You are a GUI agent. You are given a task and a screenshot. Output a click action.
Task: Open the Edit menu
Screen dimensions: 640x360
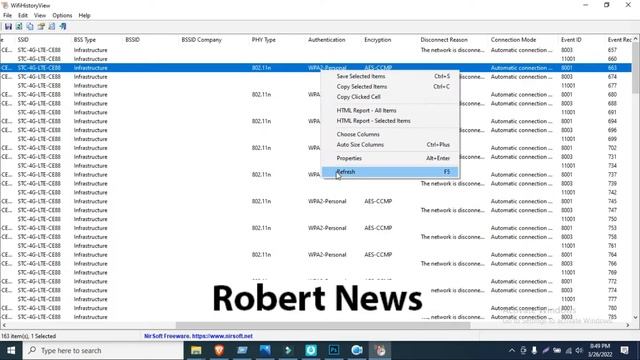click(23, 16)
